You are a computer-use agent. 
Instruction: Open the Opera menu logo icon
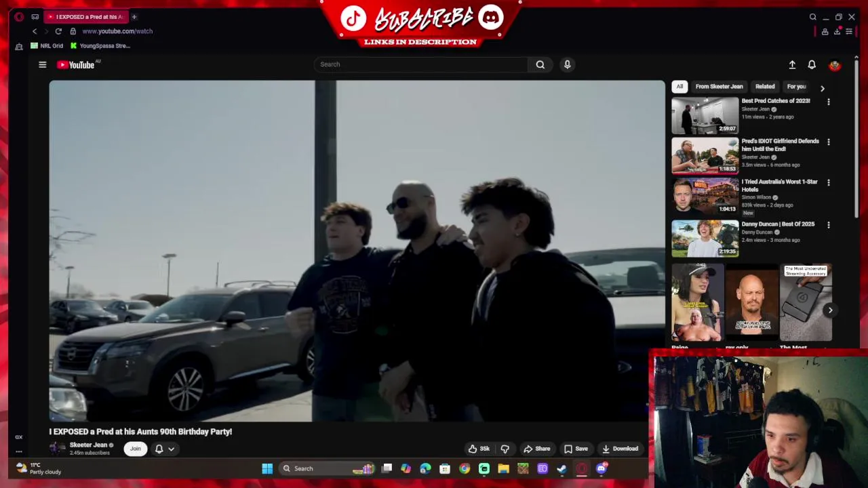[18, 17]
